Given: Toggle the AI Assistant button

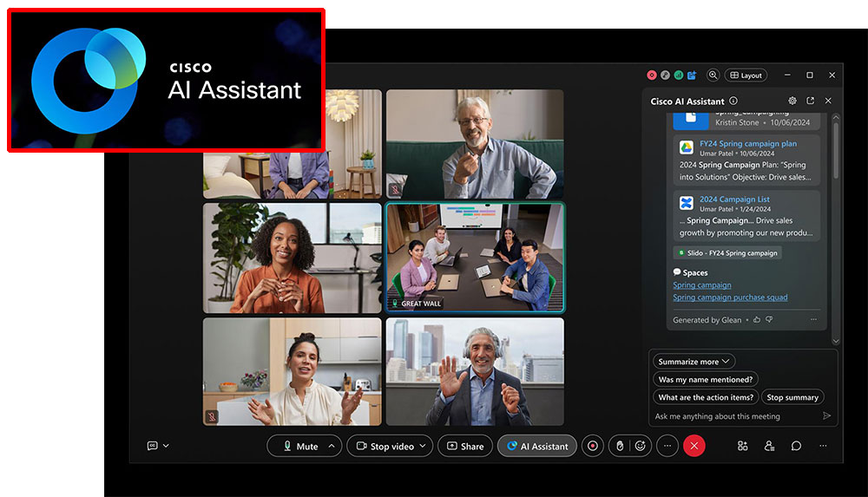Looking at the screenshot, I should [537, 446].
